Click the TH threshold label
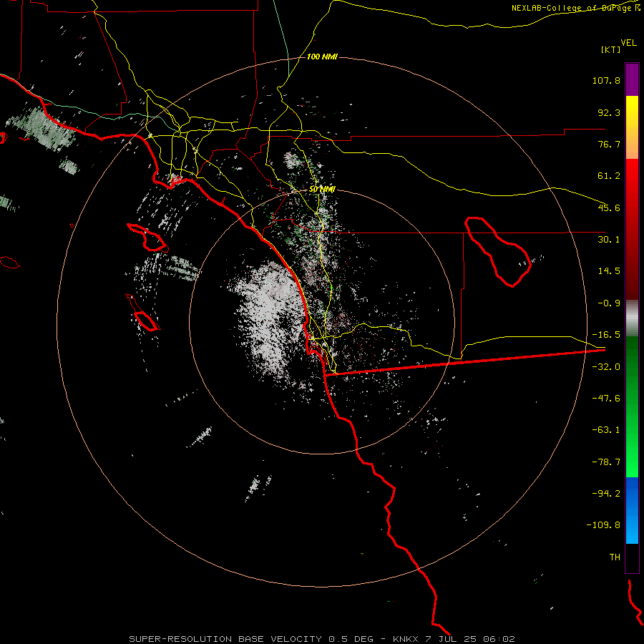 (615, 557)
